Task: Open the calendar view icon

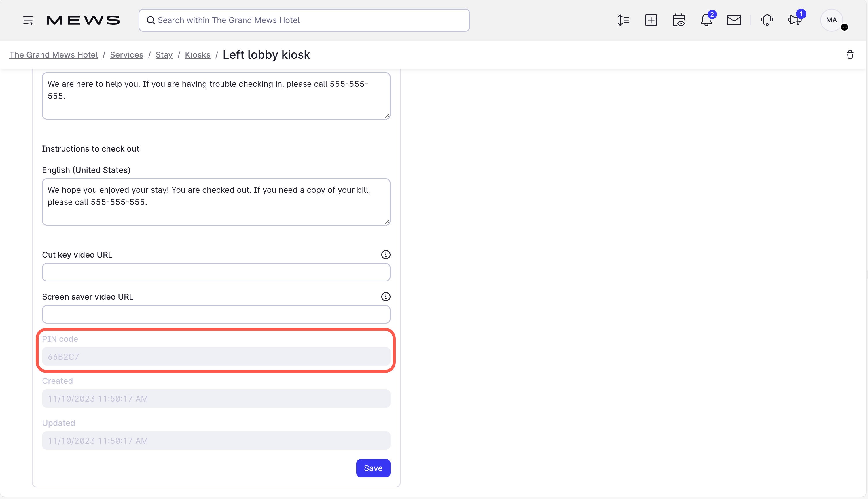Action: pyautogui.click(x=678, y=20)
